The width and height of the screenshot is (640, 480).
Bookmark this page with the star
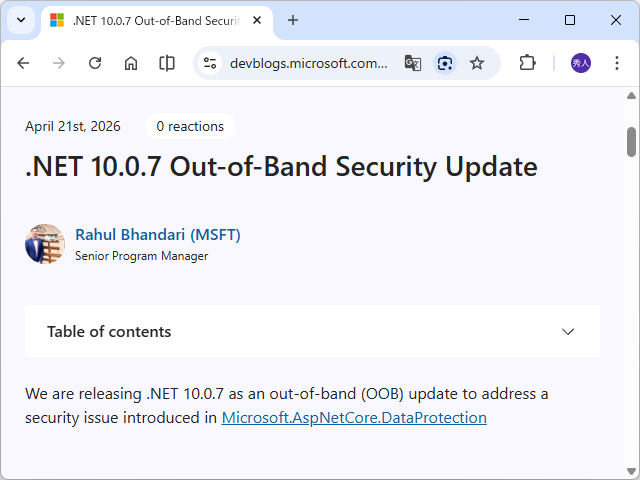click(x=477, y=63)
